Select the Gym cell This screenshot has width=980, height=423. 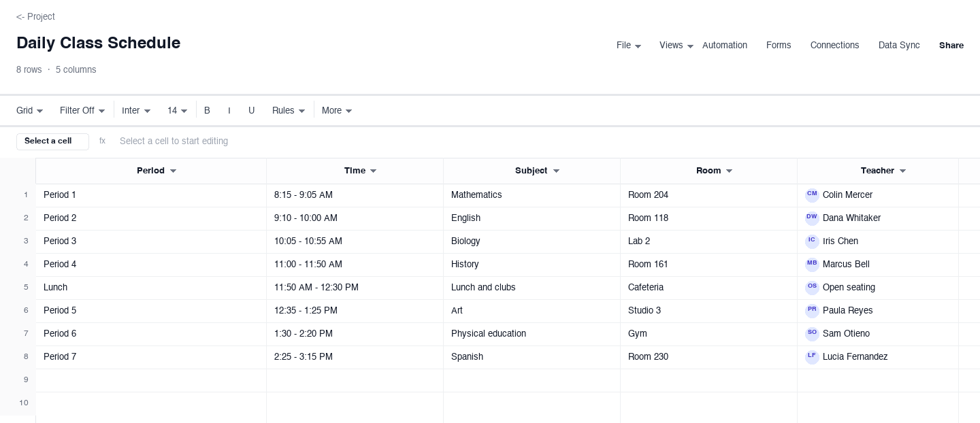(708, 334)
